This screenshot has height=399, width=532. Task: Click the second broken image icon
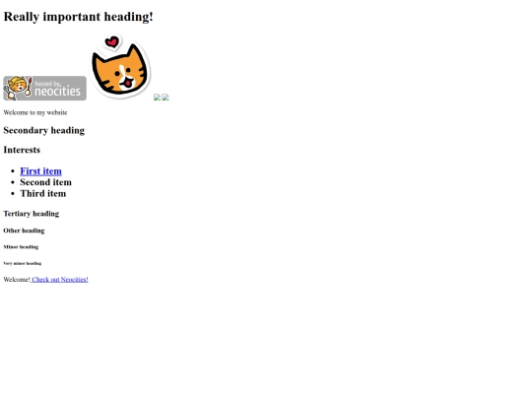pyautogui.click(x=166, y=98)
